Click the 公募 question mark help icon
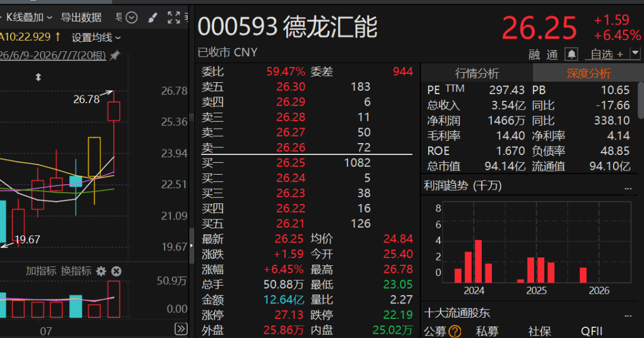644x338 pixels. [x=454, y=331]
